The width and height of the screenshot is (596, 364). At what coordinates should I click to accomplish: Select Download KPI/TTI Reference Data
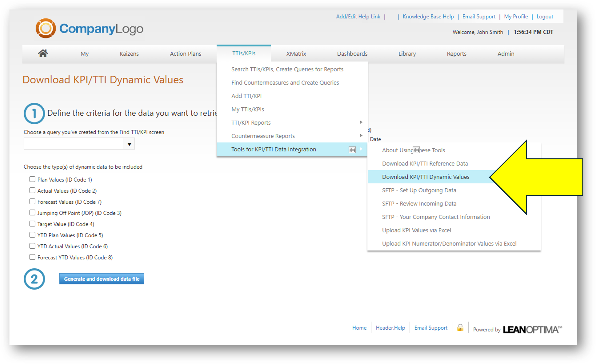click(425, 164)
